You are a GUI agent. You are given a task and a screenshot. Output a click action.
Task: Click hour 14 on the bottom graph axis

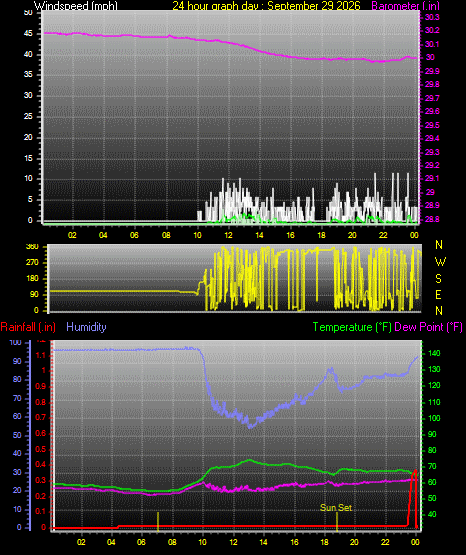tap(264, 542)
